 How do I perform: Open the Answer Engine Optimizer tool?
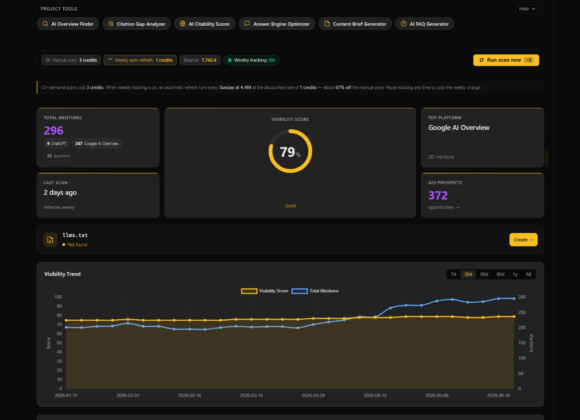pos(277,24)
